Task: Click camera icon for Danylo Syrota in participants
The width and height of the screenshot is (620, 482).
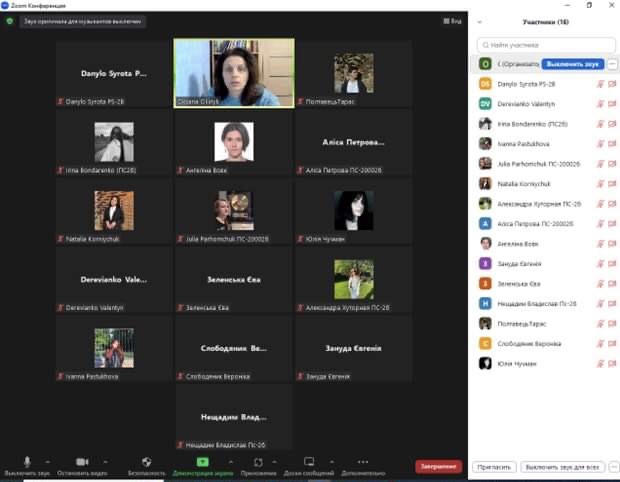Action: 612,84
